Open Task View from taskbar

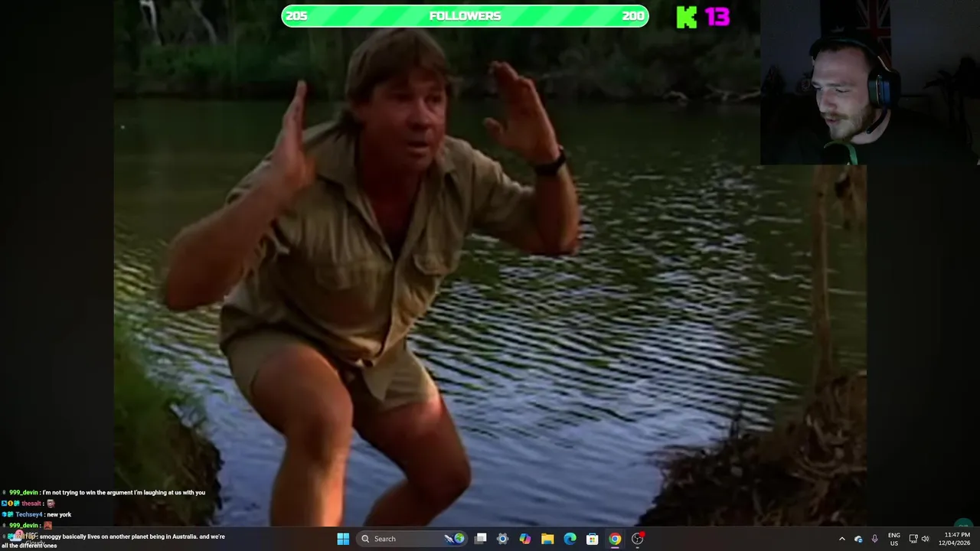click(x=480, y=539)
